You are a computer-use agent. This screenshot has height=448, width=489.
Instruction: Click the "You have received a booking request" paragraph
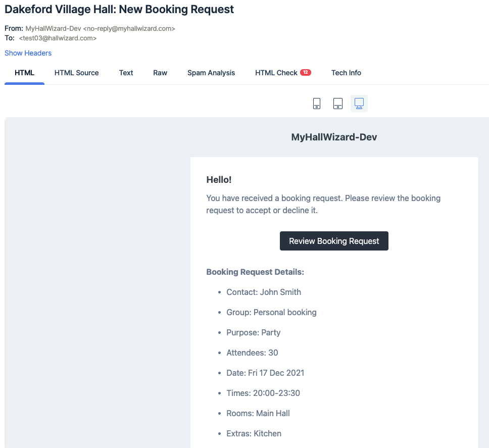(323, 204)
